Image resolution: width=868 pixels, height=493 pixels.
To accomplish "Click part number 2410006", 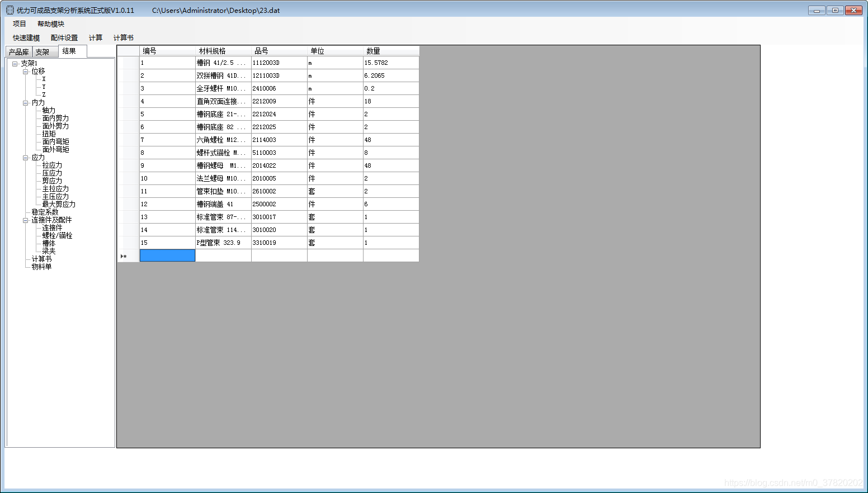I will 279,88.
